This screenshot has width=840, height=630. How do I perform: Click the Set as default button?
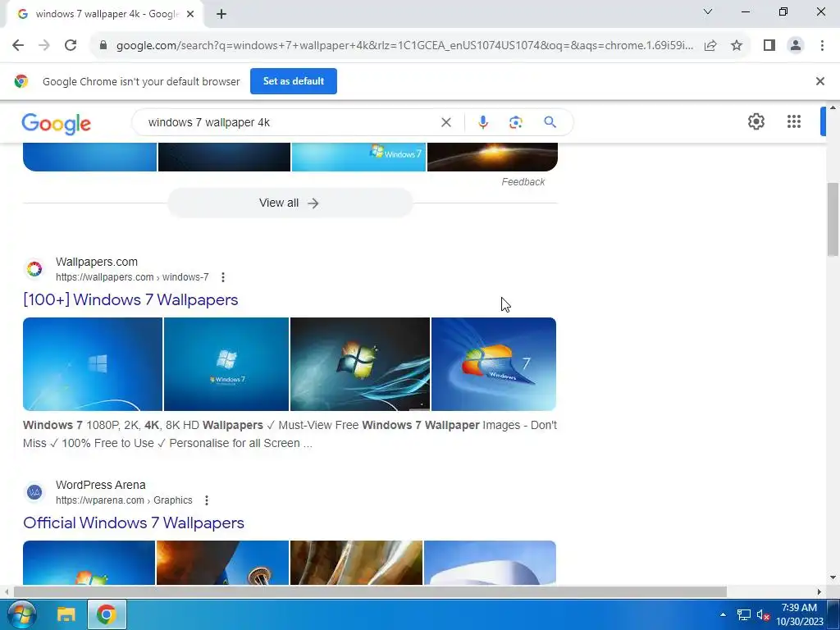(294, 81)
